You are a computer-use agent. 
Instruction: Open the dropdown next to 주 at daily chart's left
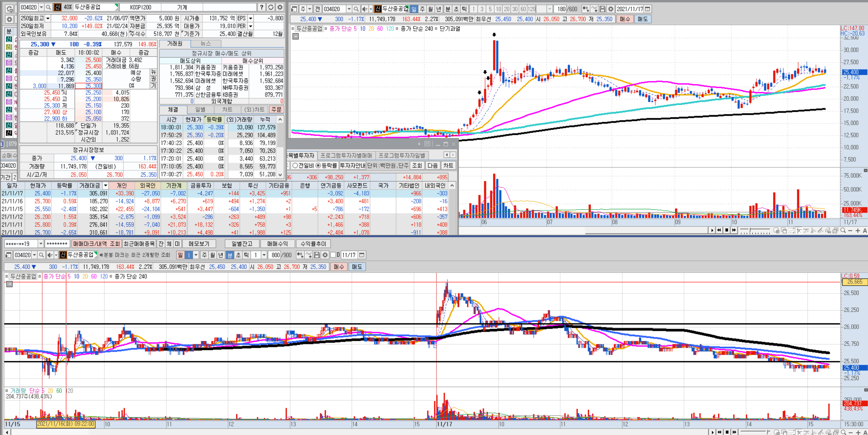309,9
